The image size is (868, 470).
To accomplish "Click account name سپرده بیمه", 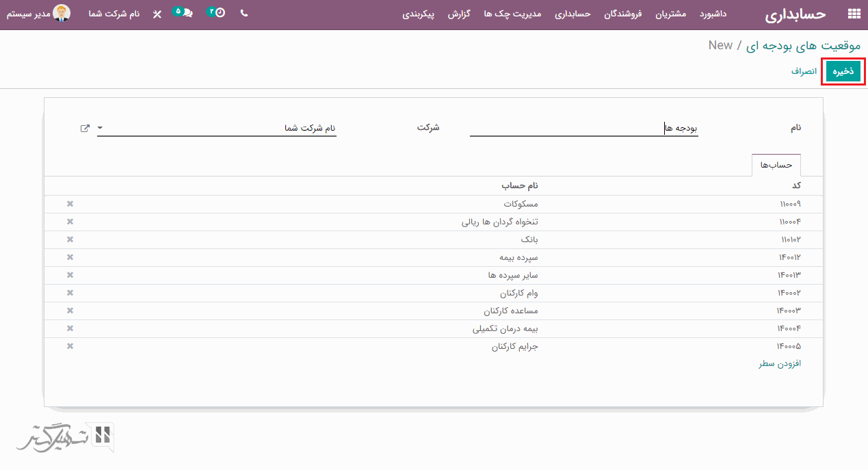I will click(518, 257).
